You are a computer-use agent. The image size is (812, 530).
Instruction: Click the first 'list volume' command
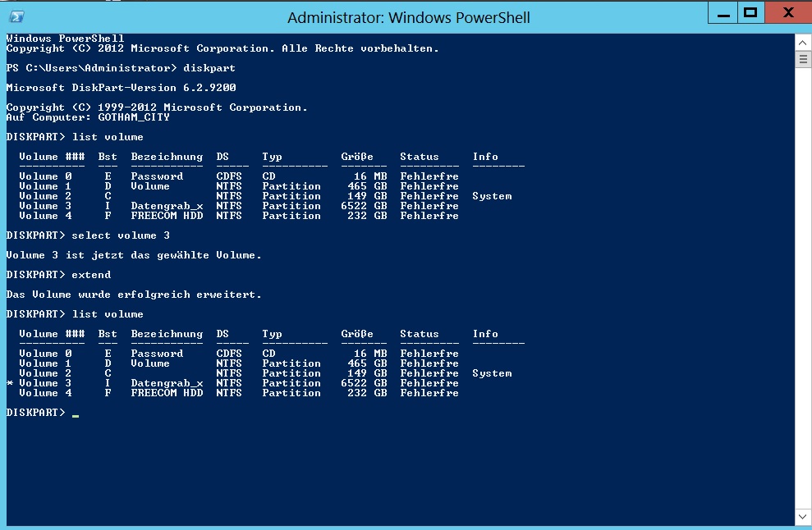[x=108, y=137]
